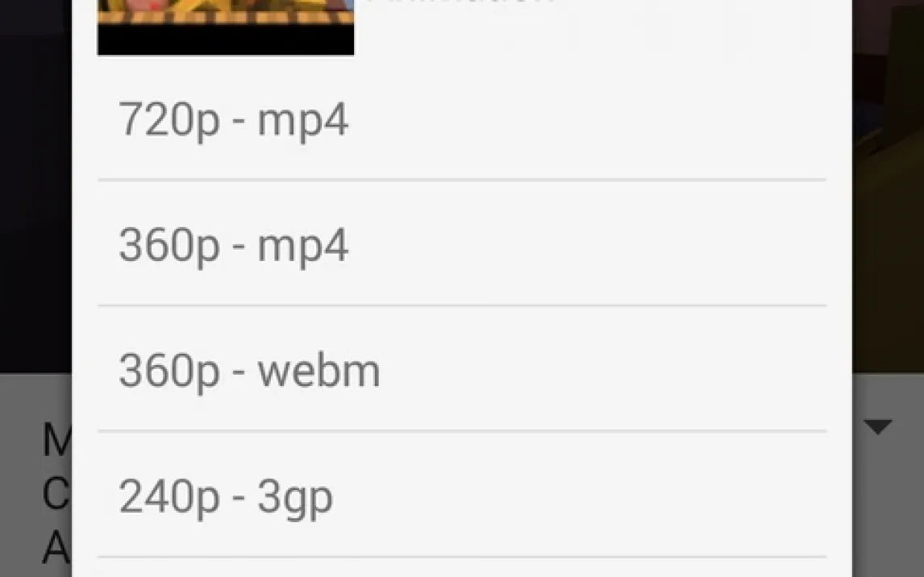This screenshot has width=924, height=577.
Task: Pick the 360p - webm format
Action: click(462, 369)
